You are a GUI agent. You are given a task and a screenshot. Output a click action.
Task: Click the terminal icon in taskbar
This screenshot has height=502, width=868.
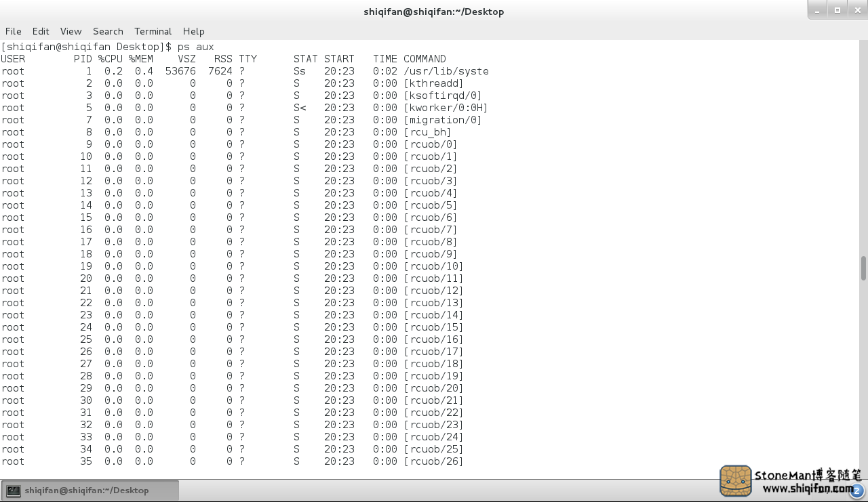coord(14,490)
